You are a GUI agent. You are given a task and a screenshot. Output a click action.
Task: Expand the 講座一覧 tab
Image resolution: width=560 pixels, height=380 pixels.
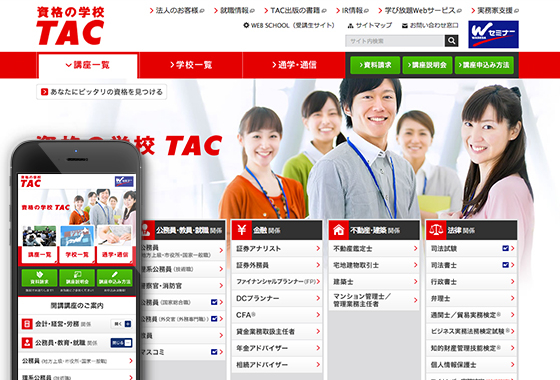click(x=88, y=65)
